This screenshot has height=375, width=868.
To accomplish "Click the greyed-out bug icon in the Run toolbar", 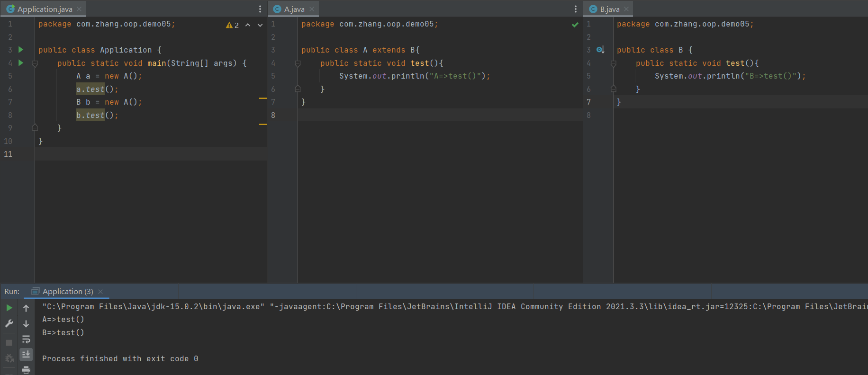I will click(9, 358).
